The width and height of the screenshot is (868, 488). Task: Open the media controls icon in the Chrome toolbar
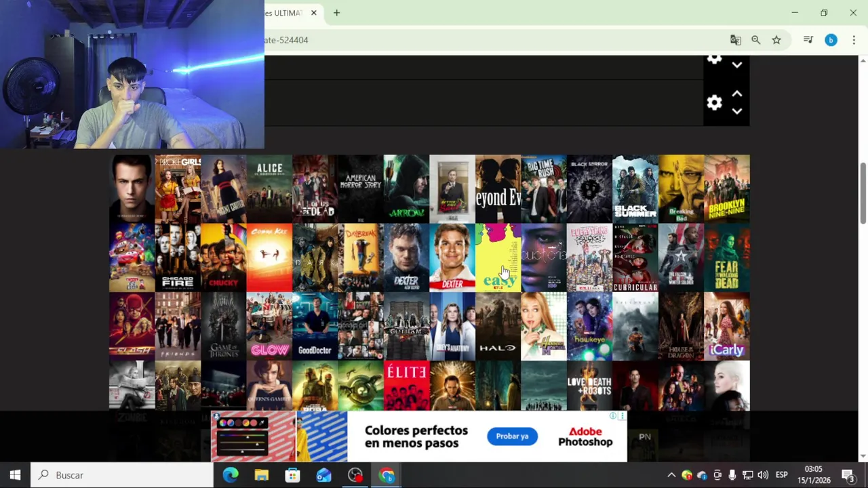pyautogui.click(x=808, y=40)
